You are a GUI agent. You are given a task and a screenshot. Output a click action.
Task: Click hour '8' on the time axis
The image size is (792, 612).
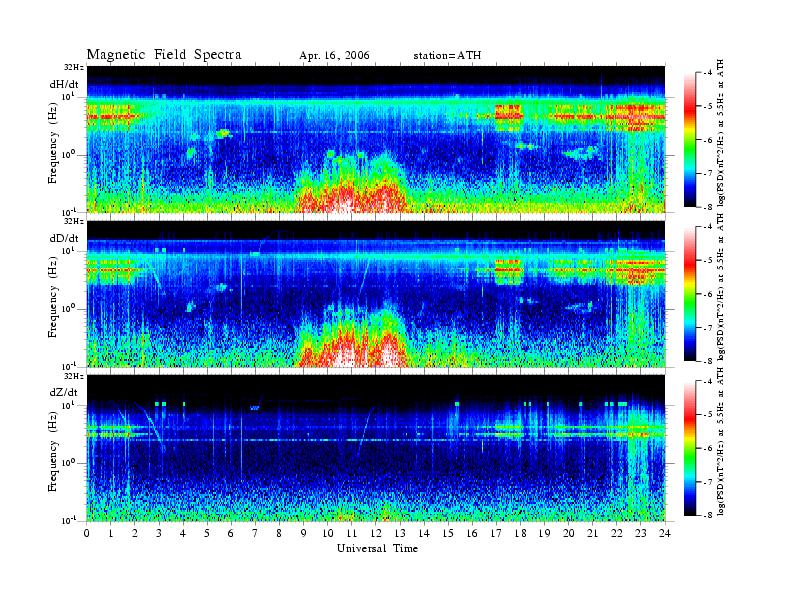coord(279,534)
